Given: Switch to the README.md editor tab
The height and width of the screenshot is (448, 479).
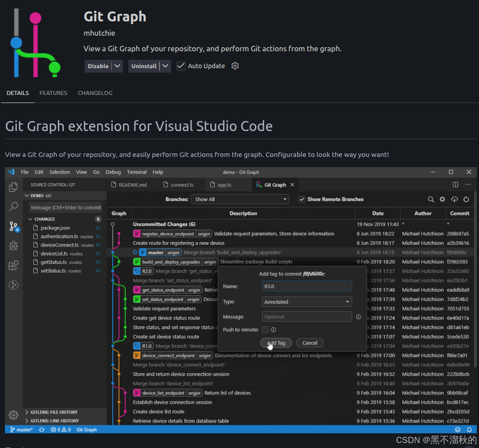Looking at the screenshot, I should [129, 185].
